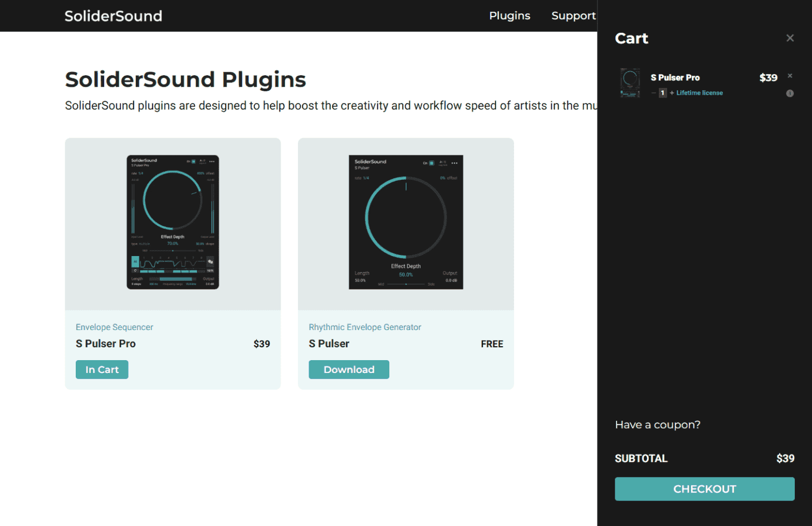The width and height of the screenshot is (812, 526).
Task: Click the info icon beside S Pulser Pro in cart
Action: pyautogui.click(x=790, y=94)
